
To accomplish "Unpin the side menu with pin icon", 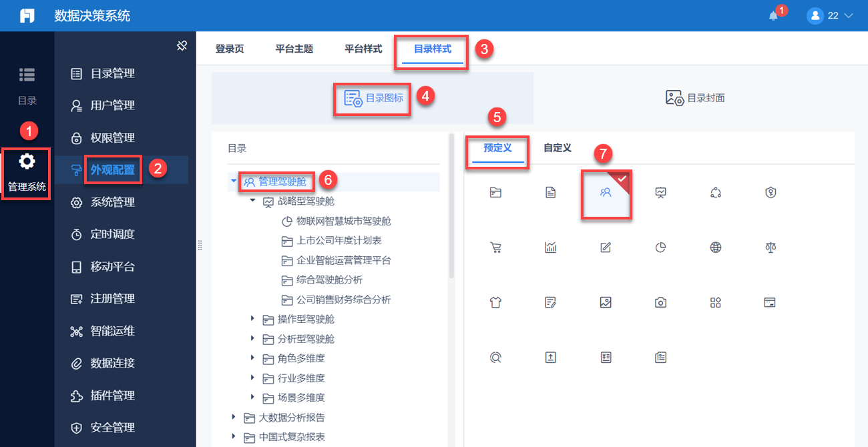I will (182, 45).
